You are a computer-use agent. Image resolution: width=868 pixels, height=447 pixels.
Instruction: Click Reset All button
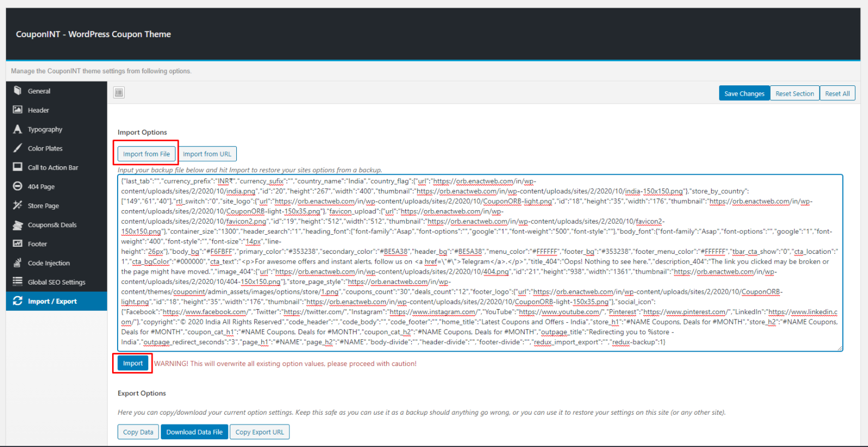pyautogui.click(x=837, y=94)
